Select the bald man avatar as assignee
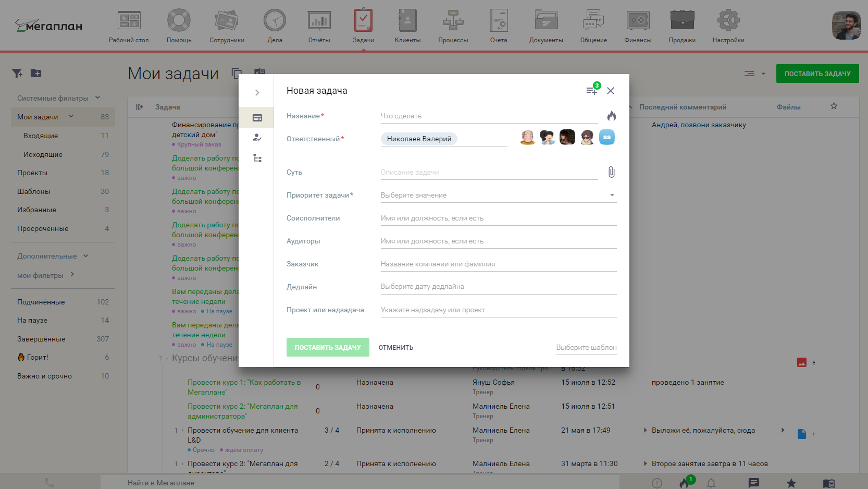 (528, 137)
